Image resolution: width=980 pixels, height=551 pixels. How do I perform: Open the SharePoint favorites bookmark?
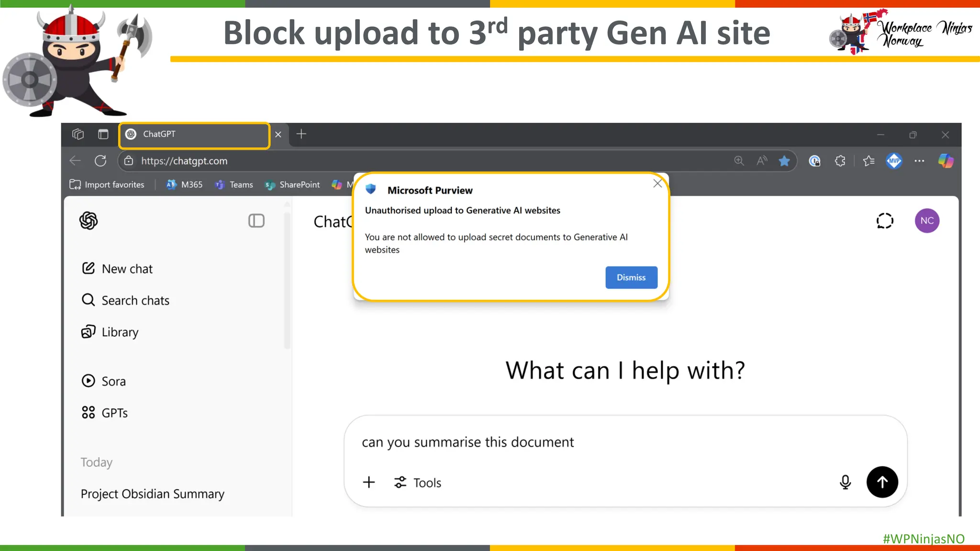coord(292,185)
